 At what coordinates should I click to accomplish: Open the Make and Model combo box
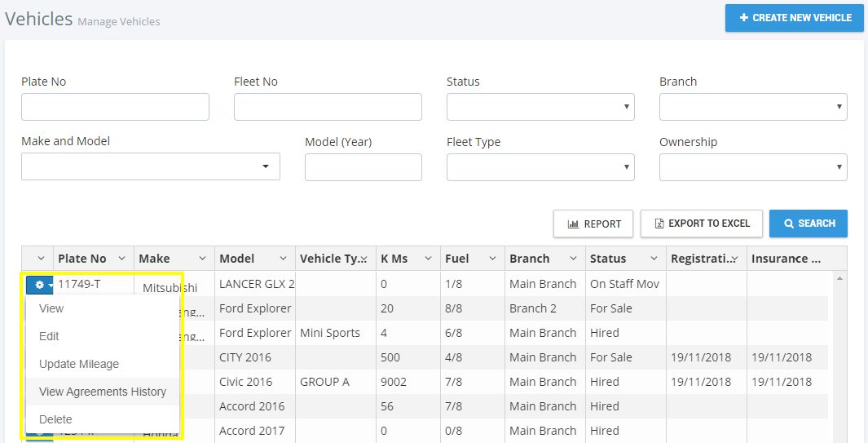tap(151, 166)
